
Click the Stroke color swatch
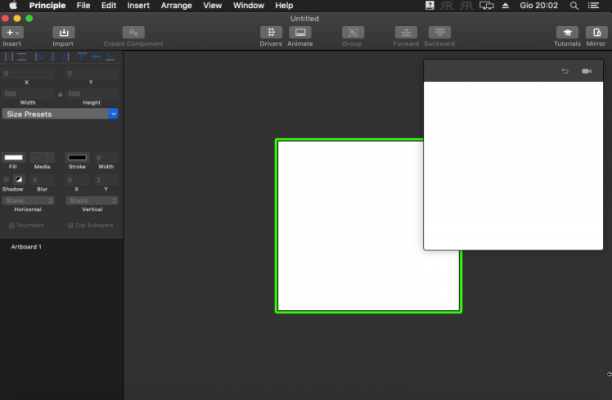click(77, 158)
